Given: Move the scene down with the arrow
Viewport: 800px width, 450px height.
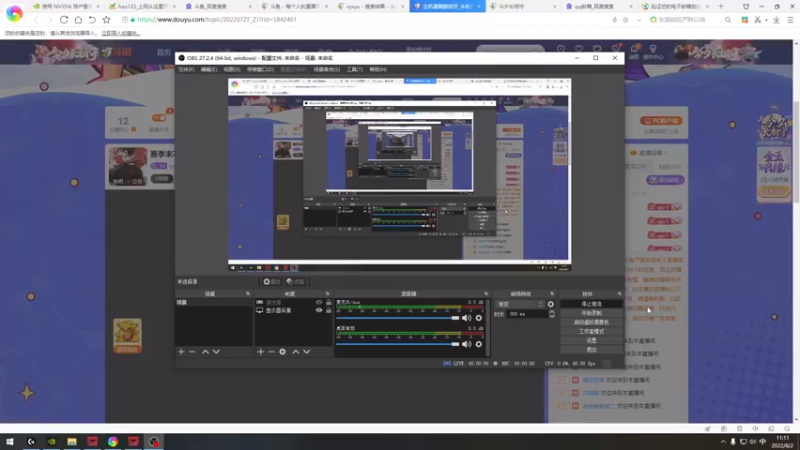Looking at the screenshot, I should pyautogui.click(x=216, y=352).
